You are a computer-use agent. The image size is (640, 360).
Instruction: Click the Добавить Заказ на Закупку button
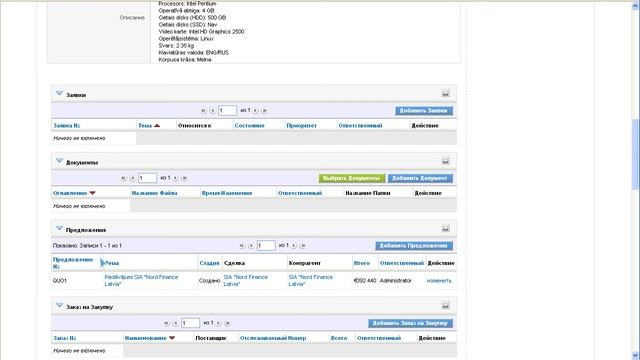click(410, 323)
